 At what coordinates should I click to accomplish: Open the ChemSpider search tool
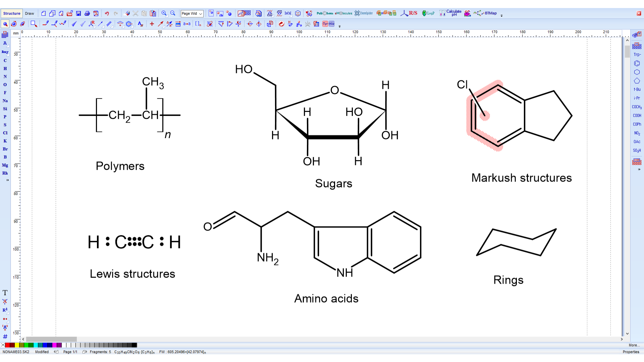(x=364, y=13)
